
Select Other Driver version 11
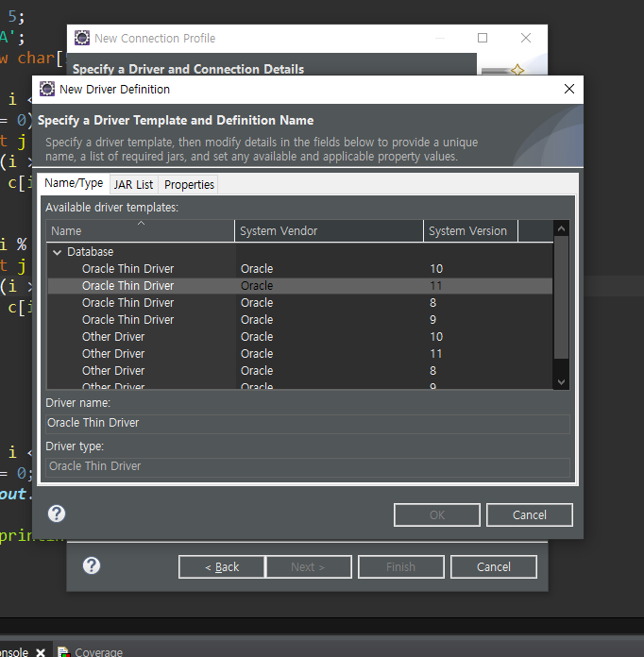coord(299,354)
